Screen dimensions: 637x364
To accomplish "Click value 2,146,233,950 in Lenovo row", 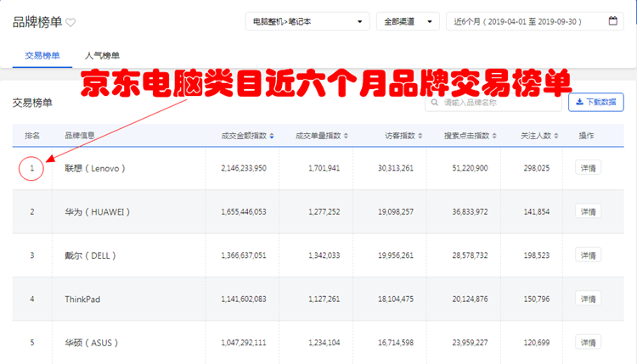I will coord(244,168).
